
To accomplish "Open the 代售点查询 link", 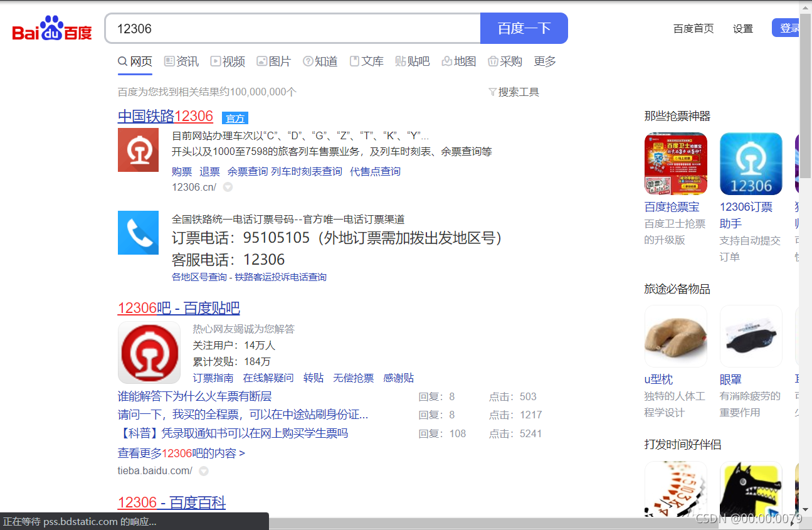I will [375, 171].
